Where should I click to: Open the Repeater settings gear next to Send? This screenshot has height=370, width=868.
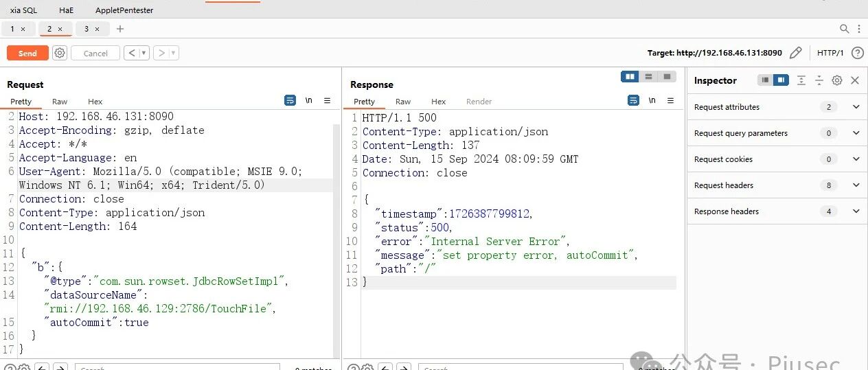(60, 53)
